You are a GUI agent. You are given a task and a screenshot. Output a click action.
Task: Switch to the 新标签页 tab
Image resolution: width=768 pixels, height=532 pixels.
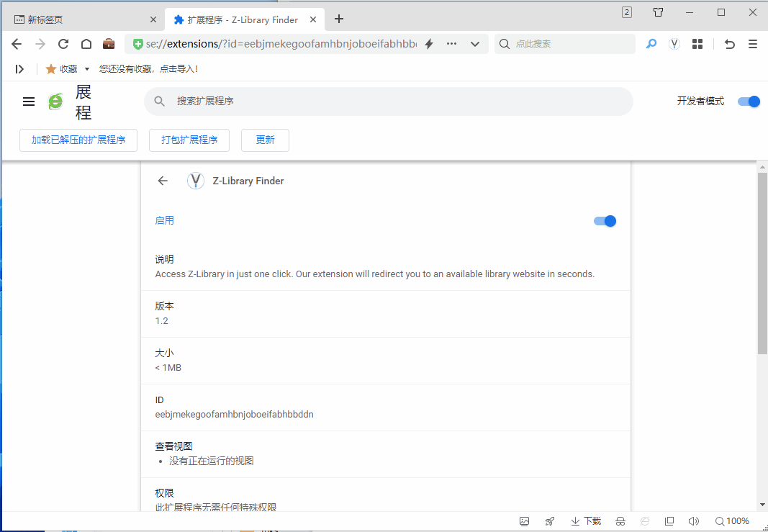click(x=81, y=19)
